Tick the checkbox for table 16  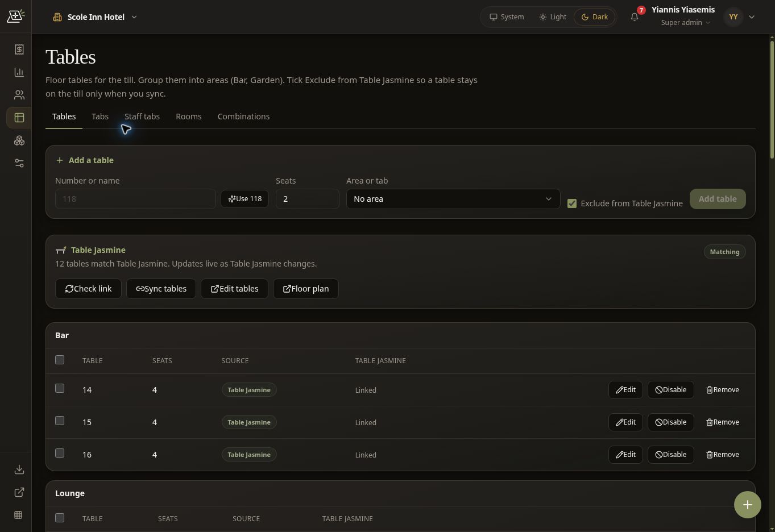click(60, 453)
